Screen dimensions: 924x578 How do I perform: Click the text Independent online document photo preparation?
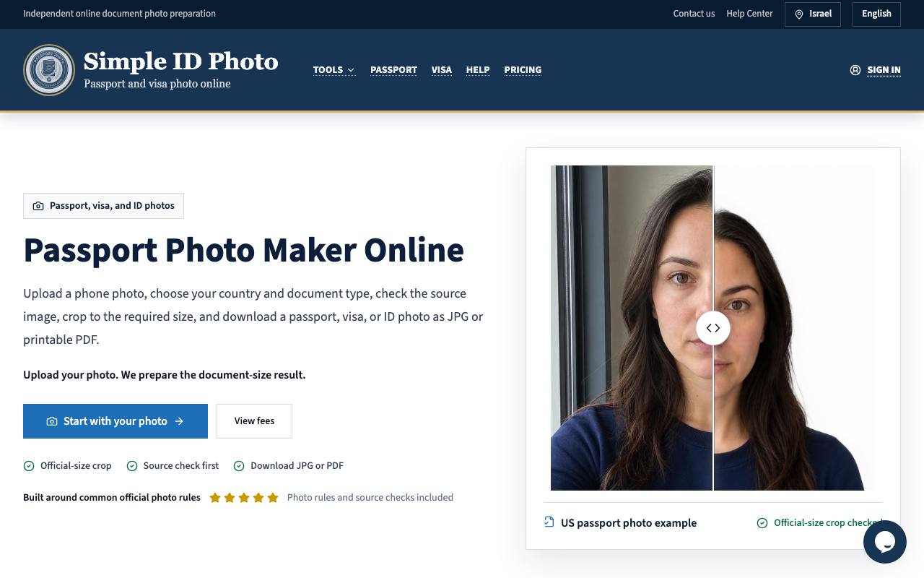119,14
